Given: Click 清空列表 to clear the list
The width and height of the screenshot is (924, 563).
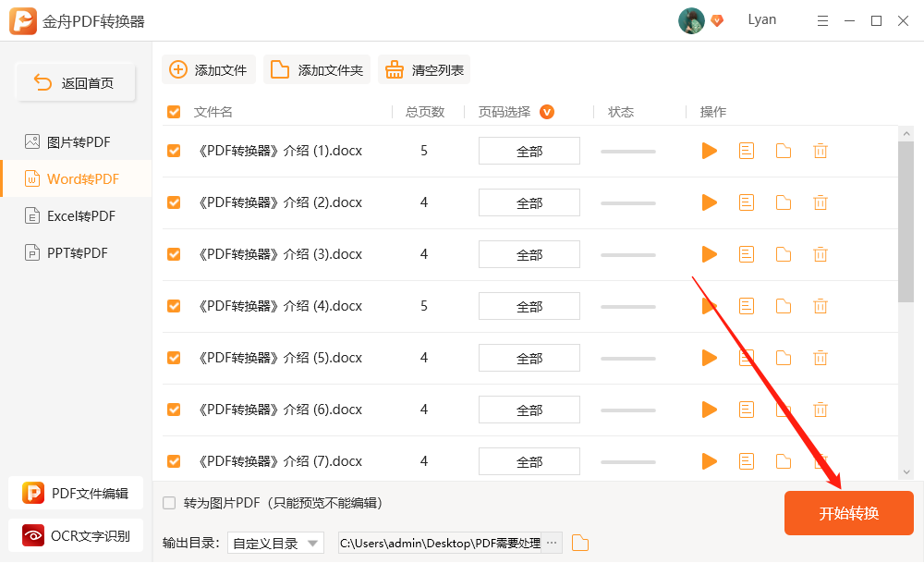Looking at the screenshot, I should pos(424,69).
